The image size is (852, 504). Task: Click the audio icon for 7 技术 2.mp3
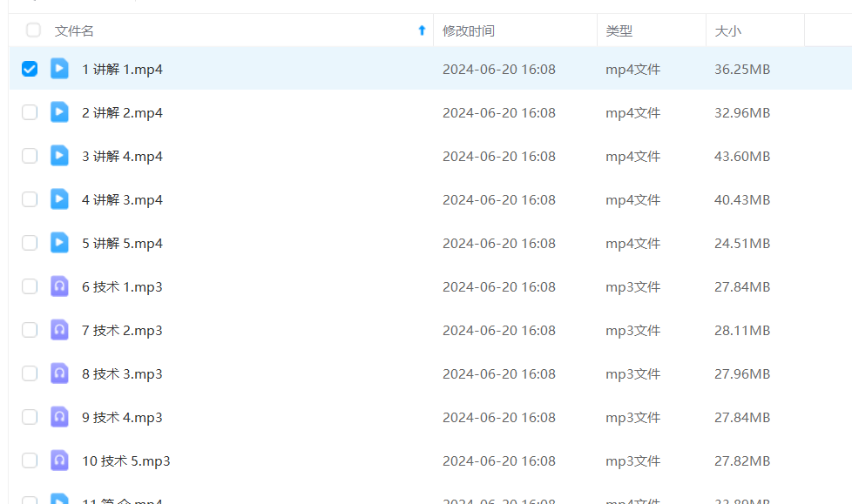pyautogui.click(x=59, y=330)
